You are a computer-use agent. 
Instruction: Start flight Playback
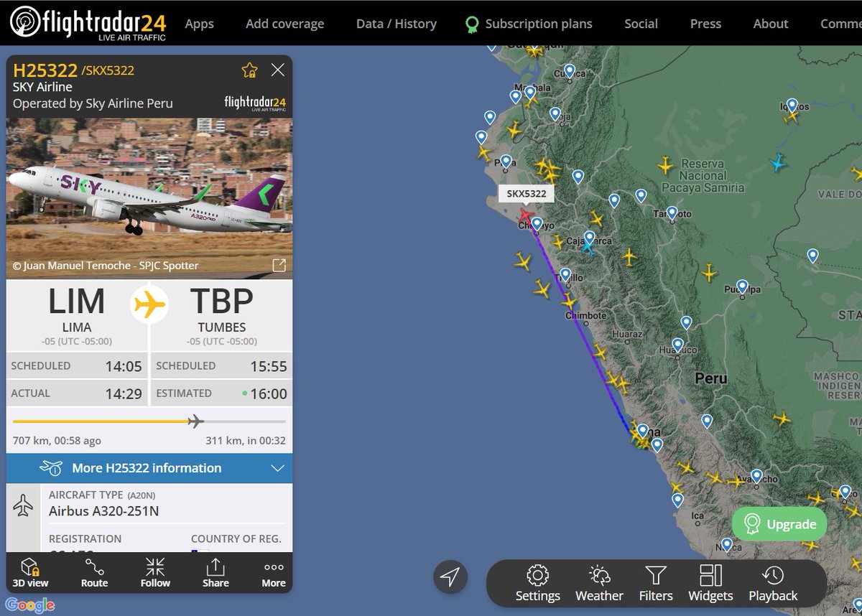[773, 583]
